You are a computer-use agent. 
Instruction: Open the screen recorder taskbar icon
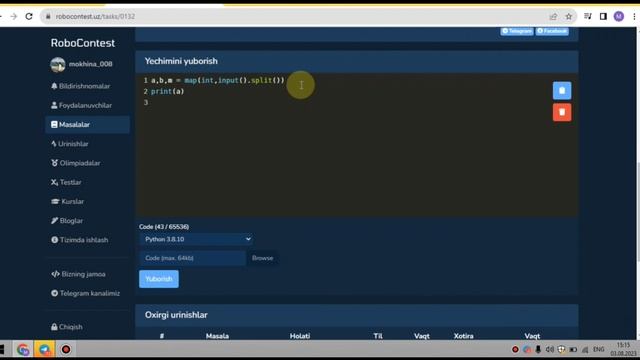66,349
